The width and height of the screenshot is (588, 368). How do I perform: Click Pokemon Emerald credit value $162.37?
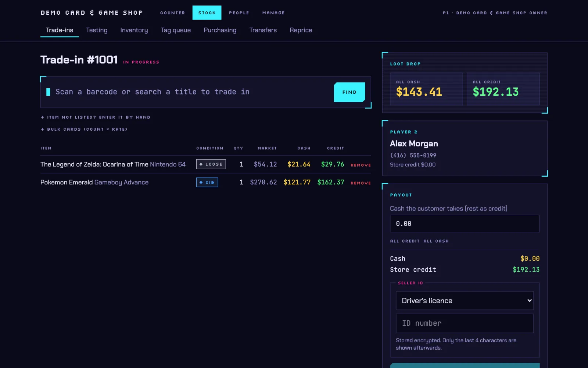click(x=331, y=183)
